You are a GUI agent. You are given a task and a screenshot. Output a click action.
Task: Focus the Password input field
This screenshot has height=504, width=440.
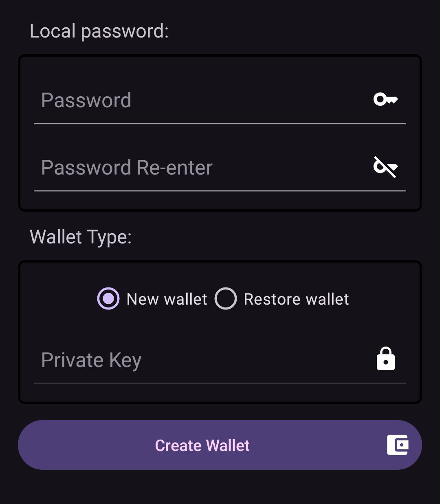(220, 100)
